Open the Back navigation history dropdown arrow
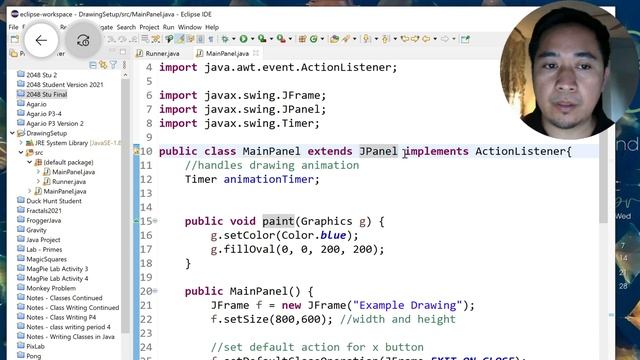640x360 pixels. click(x=435, y=39)
